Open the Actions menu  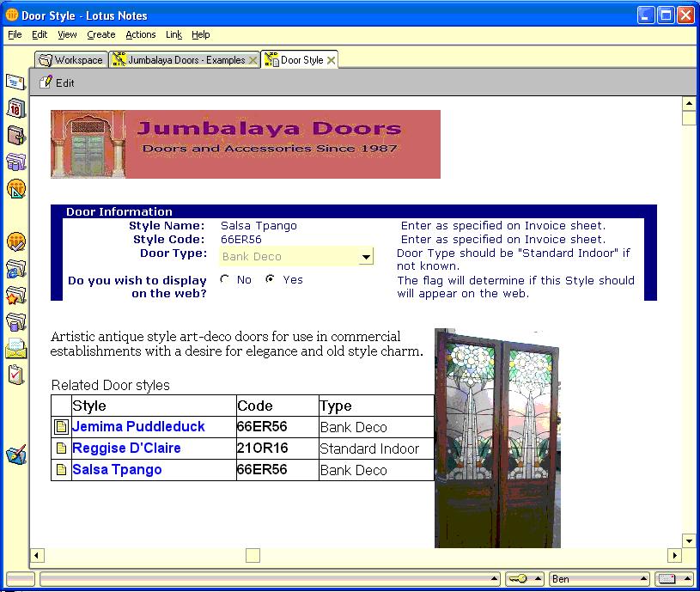[x=140, y=34]
